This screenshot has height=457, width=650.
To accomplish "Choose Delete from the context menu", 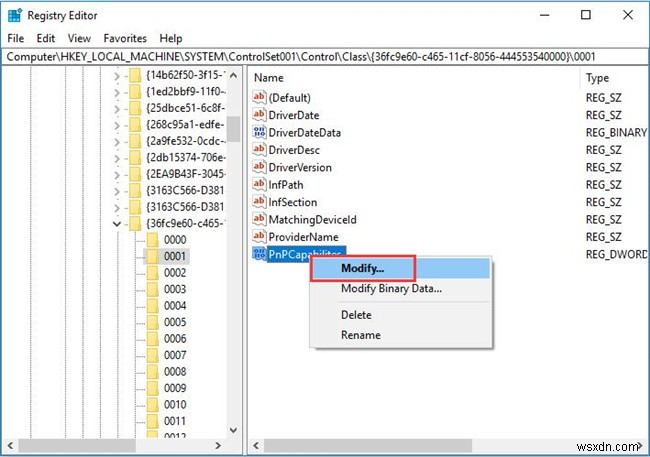I will [x=400, y=315].
